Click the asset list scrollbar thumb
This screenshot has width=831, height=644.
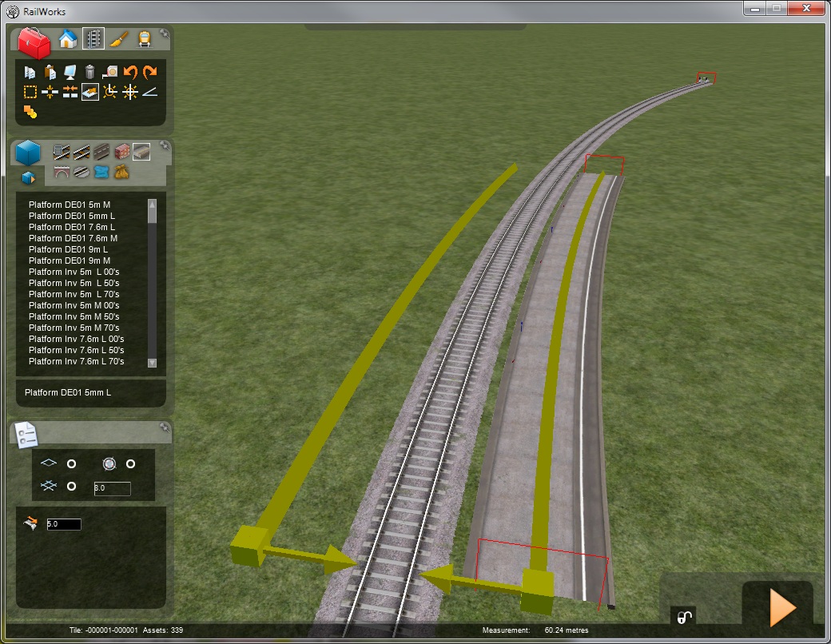152,216
